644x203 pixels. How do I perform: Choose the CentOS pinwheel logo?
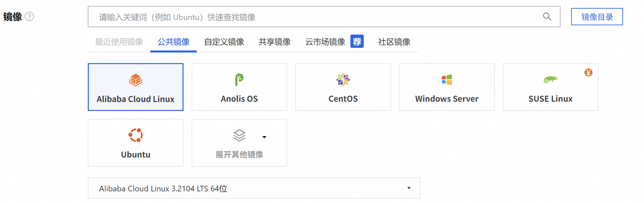pos(343,80)
